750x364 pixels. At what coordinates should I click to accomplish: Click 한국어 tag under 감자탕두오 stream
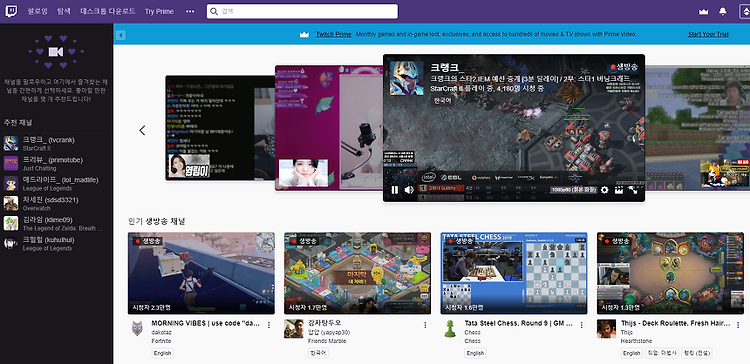318,353
